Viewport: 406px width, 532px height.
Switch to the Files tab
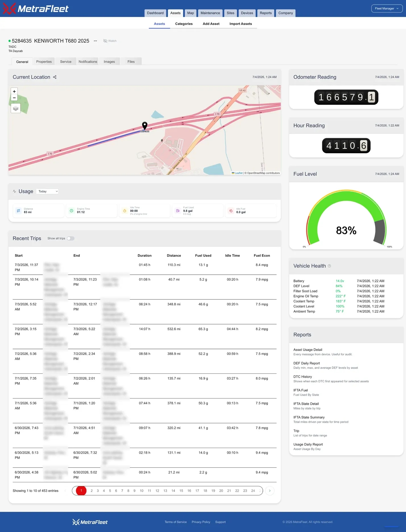131,62
